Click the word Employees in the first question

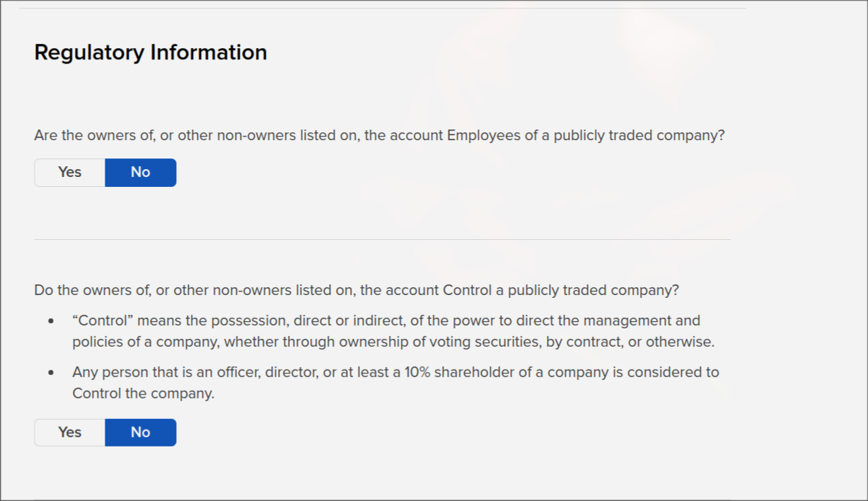pos(483,135)
